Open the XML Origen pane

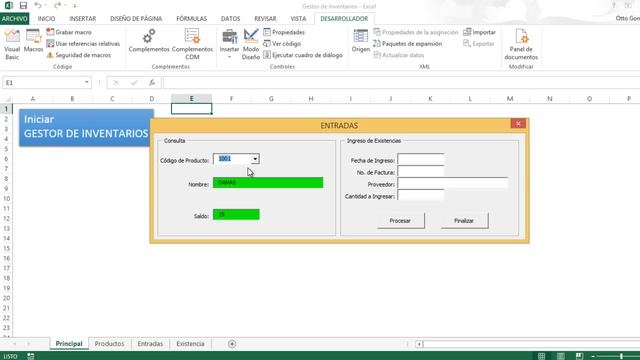click(360, 41)
